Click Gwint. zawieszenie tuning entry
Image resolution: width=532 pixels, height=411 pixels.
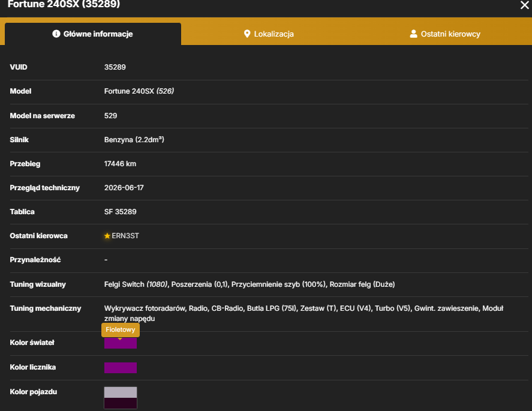[446, 308]
